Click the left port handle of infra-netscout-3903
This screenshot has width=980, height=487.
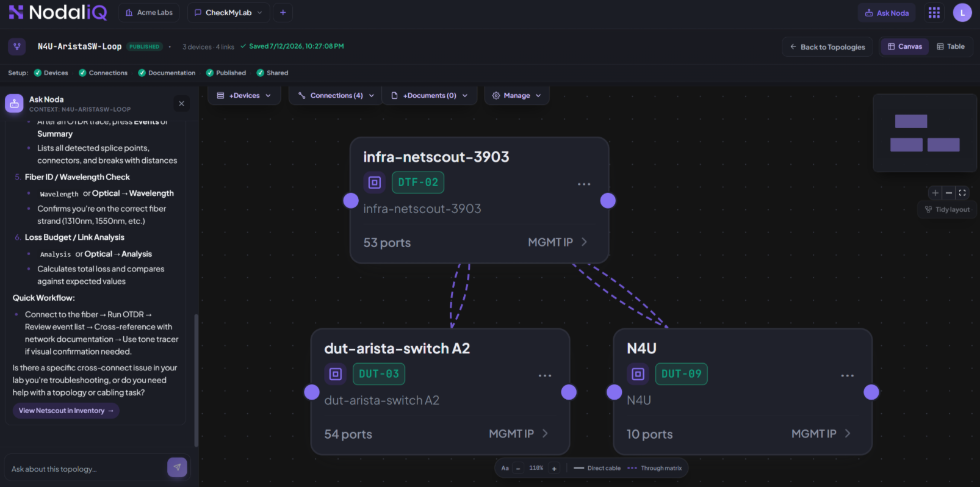(x=351, y=201)
